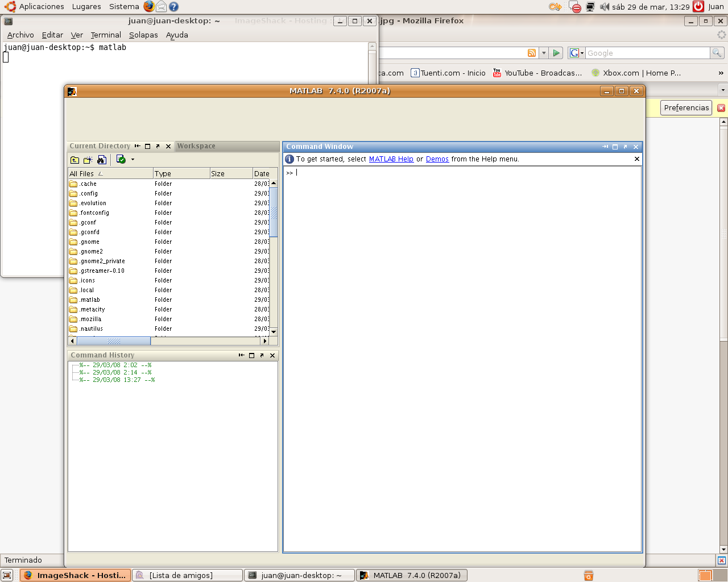Screen dimensions: 728x582
Task: Open the Aplicaciones system menu
Action: (42, 7)
